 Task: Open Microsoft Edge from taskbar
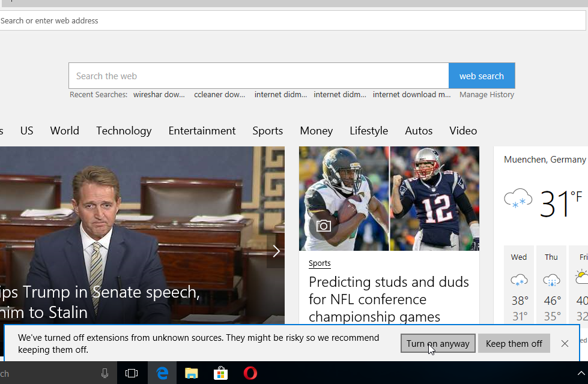click(162, 373)
